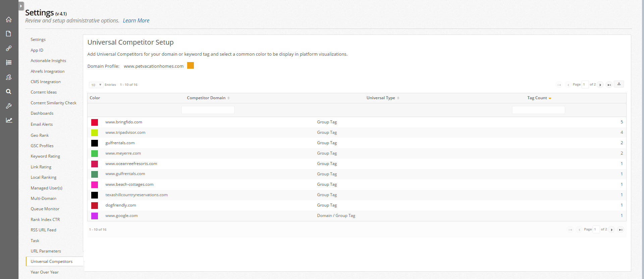Expand the left sidebar arrow toggle
This screenshot has width=644, height=279.
coord(21,6)
